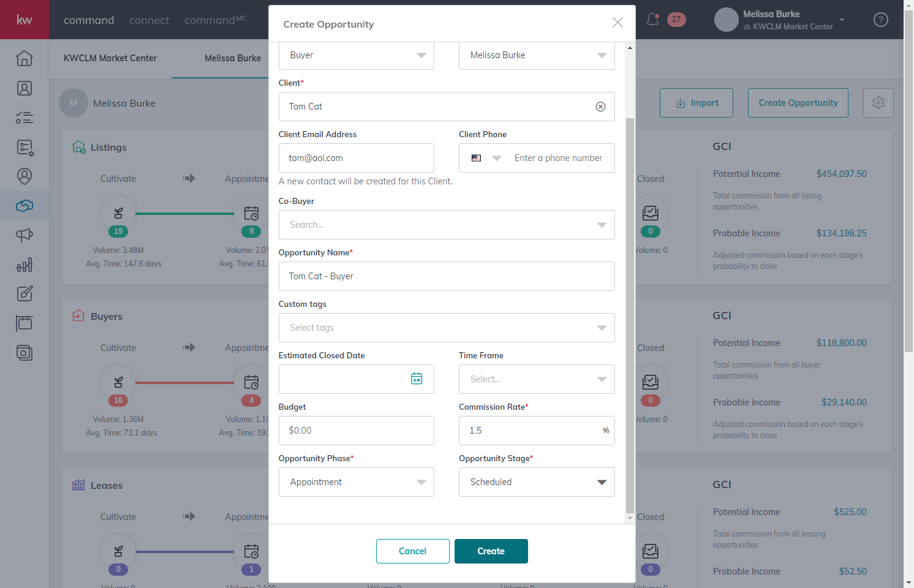This screenshot has width=914, height=588.
Task: Open the Reports chart sidebar icon
Action: click(25, 265)
